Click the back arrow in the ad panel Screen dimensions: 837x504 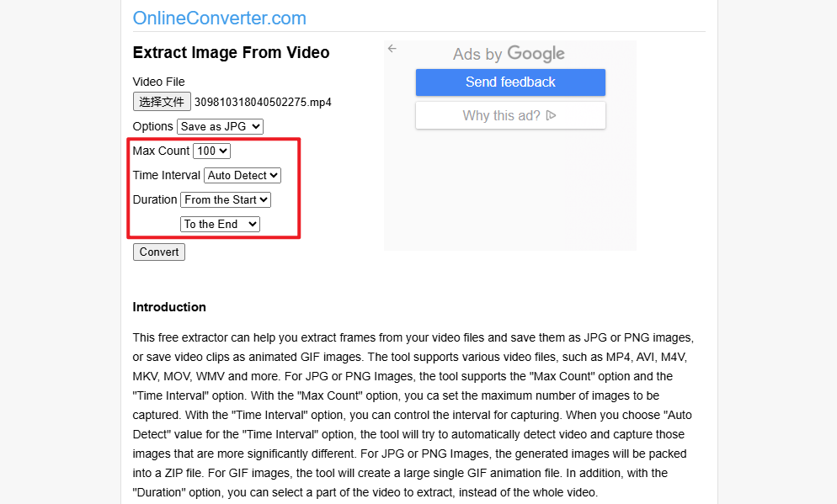point(392,49)
